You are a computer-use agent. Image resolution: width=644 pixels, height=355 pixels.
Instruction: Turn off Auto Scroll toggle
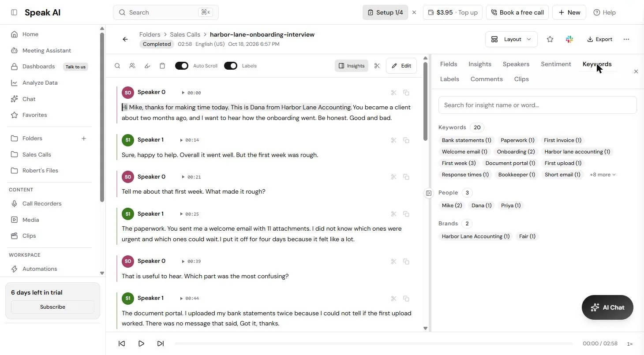pos(182,66)
